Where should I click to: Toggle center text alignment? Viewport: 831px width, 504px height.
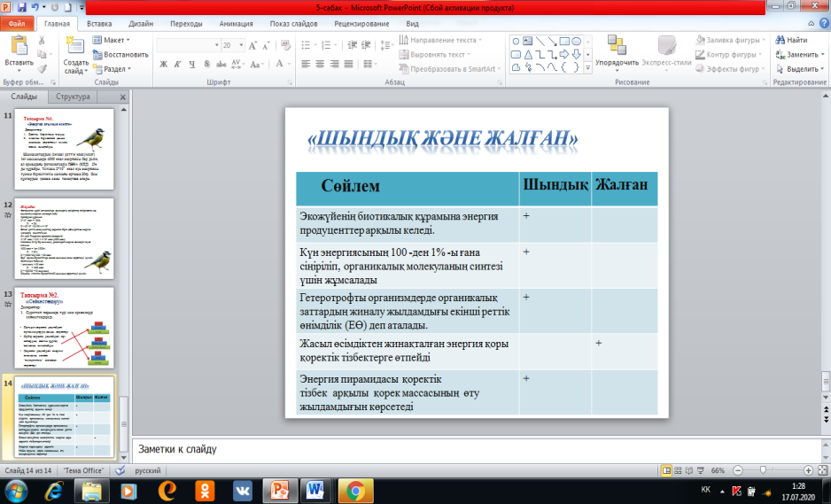pyautogui.click(x=321, y=65)
